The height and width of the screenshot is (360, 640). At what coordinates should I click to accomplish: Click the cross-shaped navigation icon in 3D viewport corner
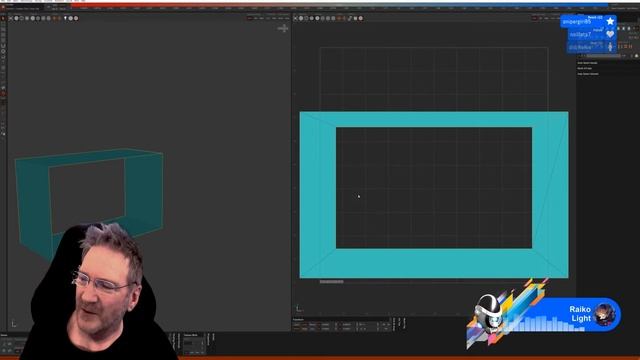283,28
